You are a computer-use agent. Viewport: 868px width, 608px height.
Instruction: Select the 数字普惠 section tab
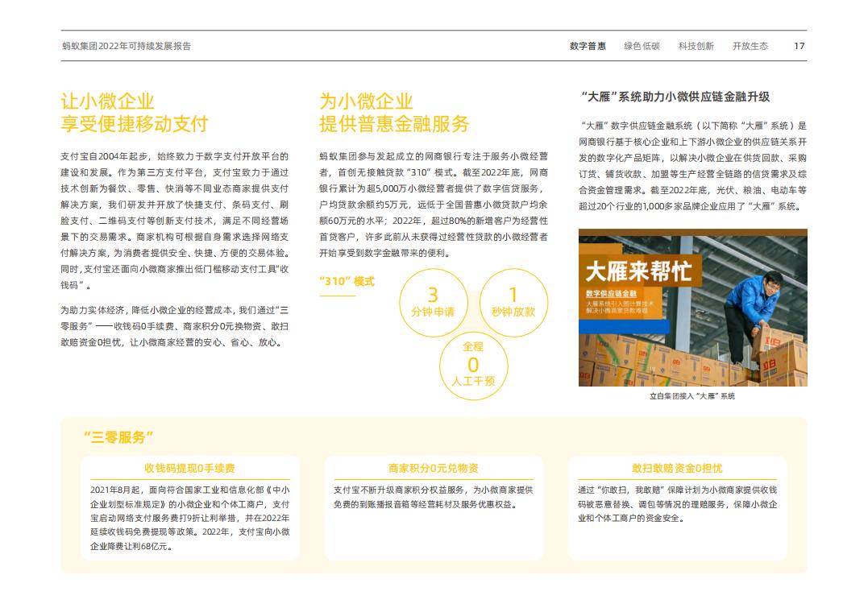point(588,46)
